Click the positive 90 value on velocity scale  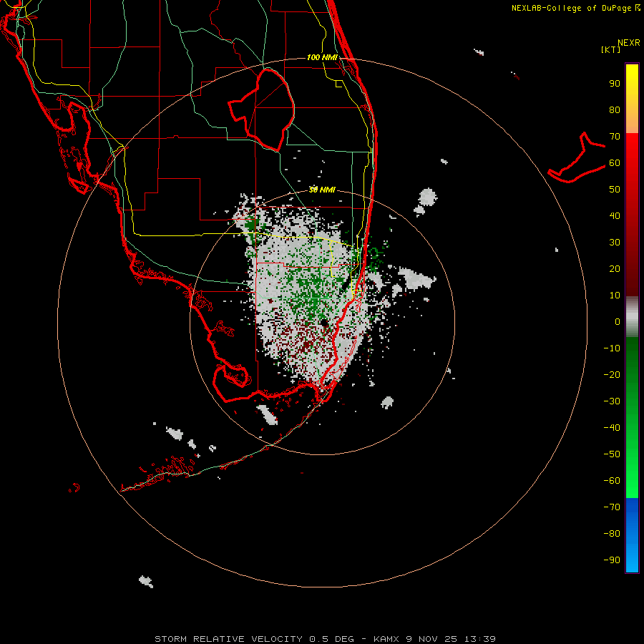click(615, 84)
